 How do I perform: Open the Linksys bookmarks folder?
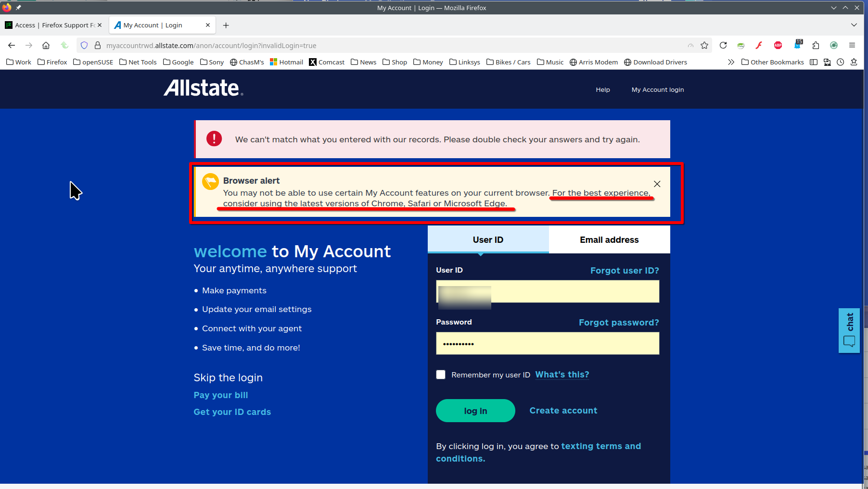click(x=465, y=62)
